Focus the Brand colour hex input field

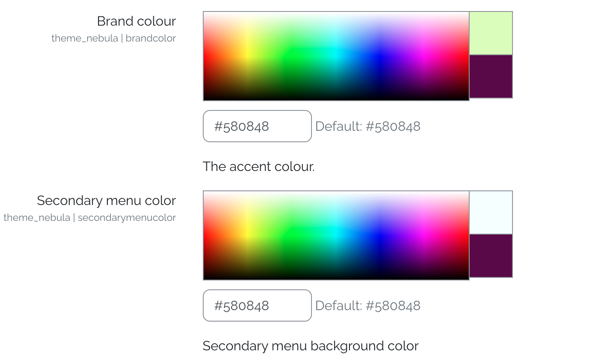(x=257, y=126)
